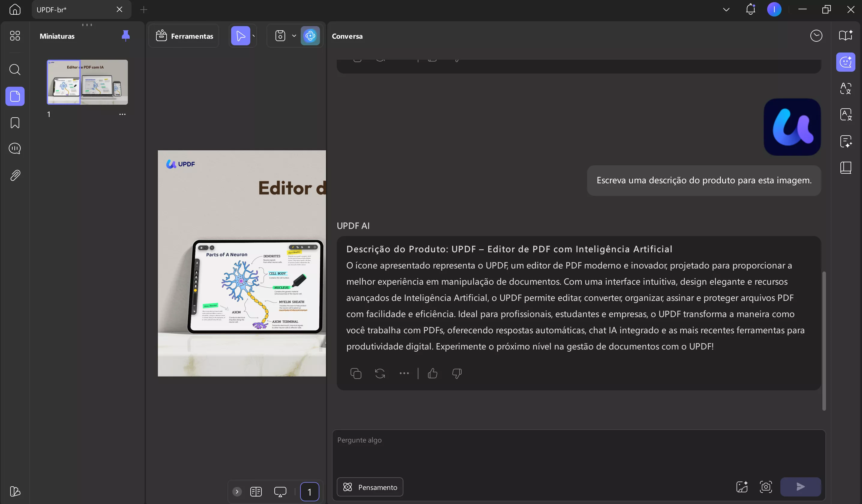Open conversation history clock icon

click(816, 36)
